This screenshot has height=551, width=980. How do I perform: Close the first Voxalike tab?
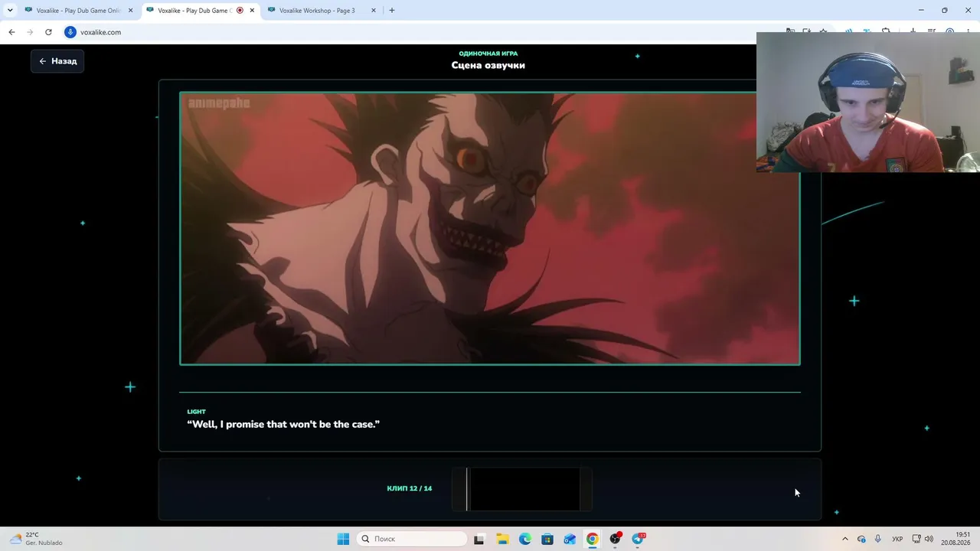(x=130, y=11)
